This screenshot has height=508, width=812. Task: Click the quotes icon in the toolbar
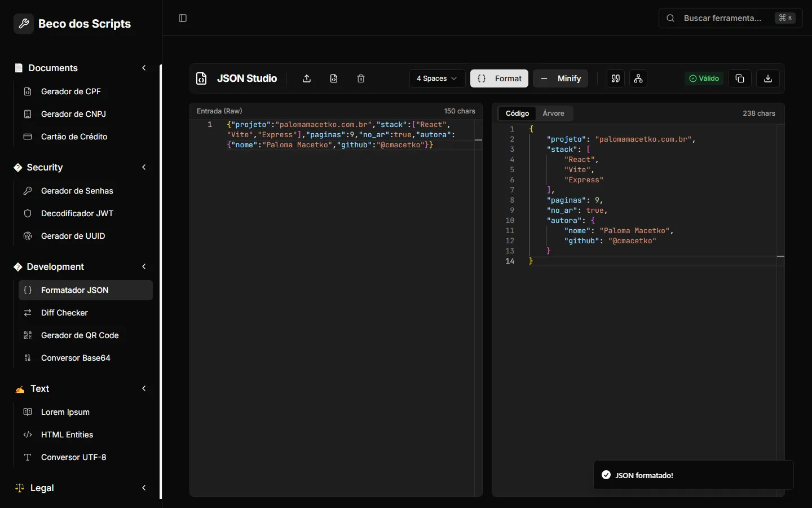(x=616, y=78)
